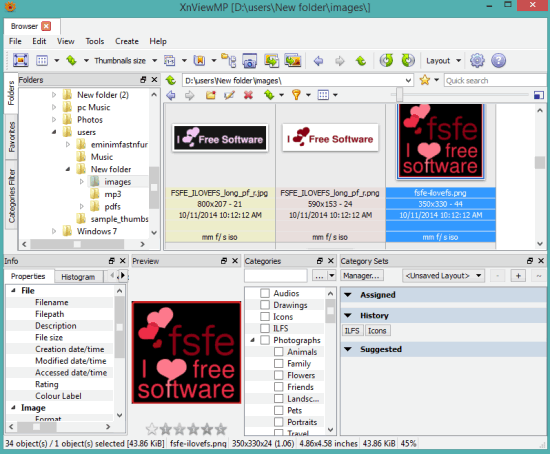Select the FSFE_ILOVEFS_long_pf_r.jpg thumbnail
The image size is (550, 454).
220,139
